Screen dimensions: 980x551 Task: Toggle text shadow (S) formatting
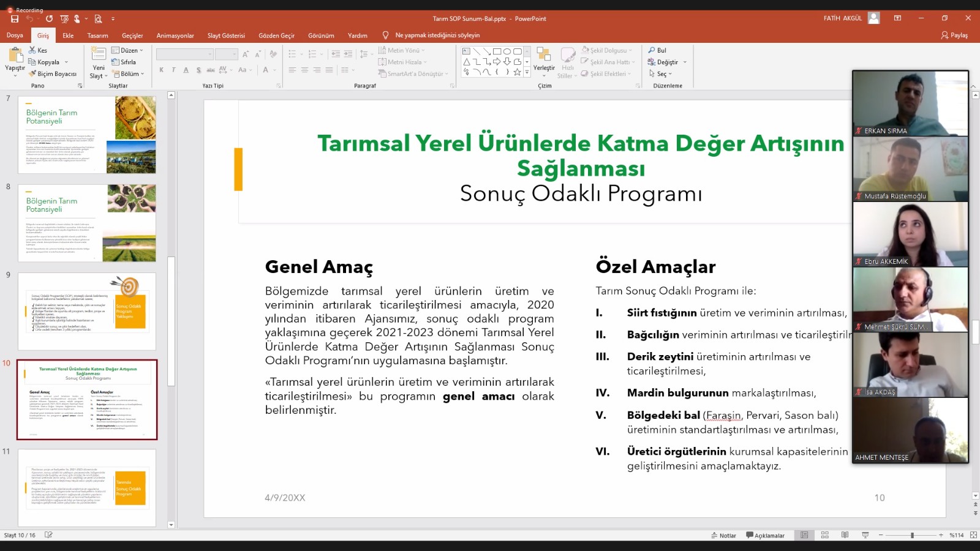pos(198,70)
